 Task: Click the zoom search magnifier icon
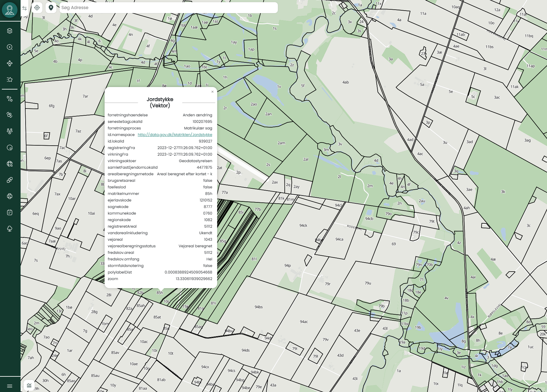point(10,47)
